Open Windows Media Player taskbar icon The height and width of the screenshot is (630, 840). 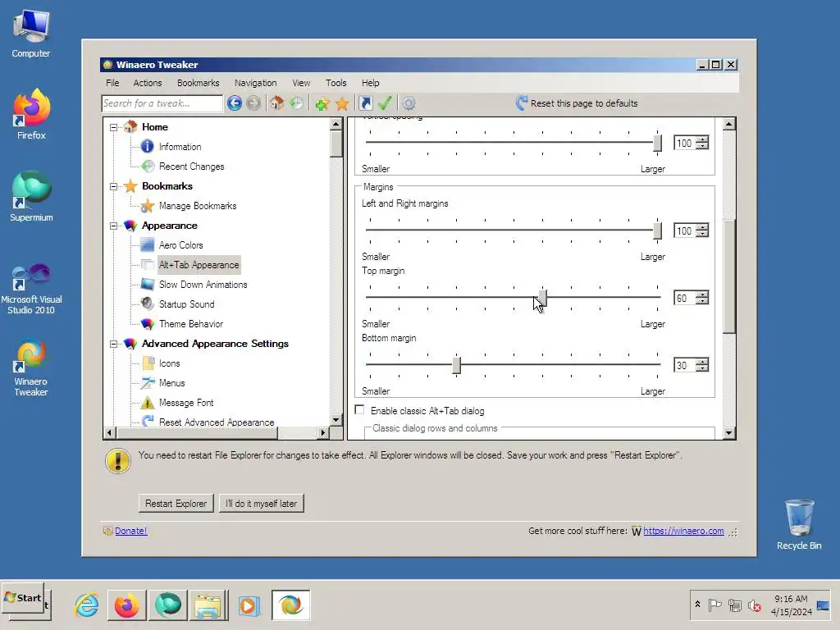tap(249, 605)
